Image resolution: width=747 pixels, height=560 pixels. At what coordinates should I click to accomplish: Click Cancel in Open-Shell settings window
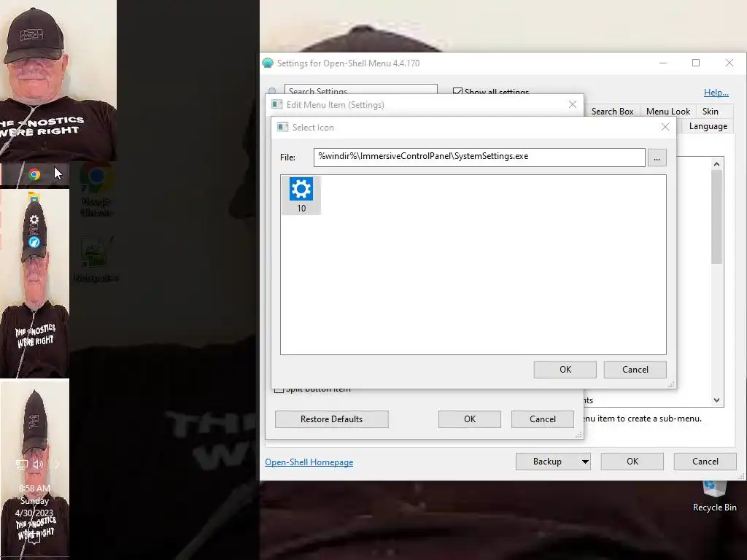[x=705, y=462]
